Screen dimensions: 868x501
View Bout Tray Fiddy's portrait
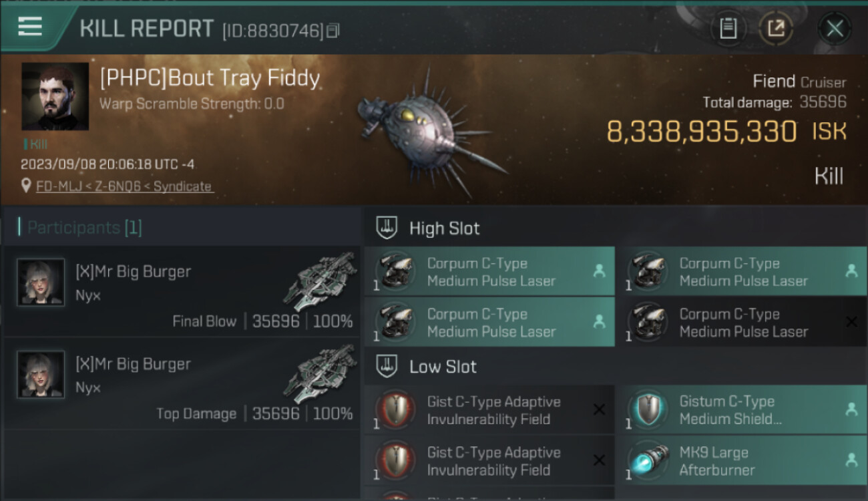pos(55,96)
